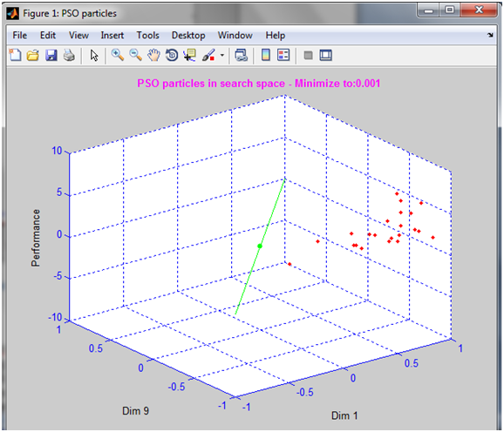Show plot tools and dock figure

(325, 55)
